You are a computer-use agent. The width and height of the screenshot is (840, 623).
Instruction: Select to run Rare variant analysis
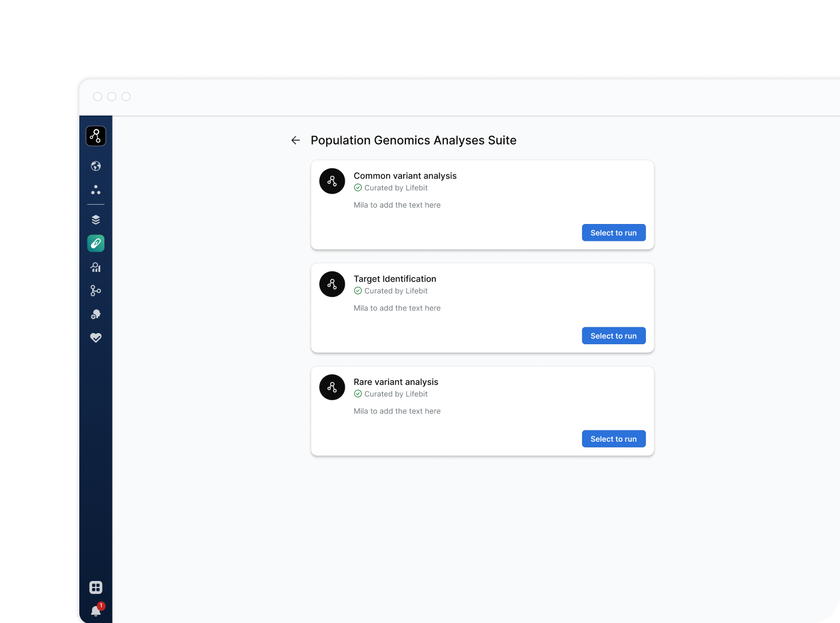click(x=614, y=439)
